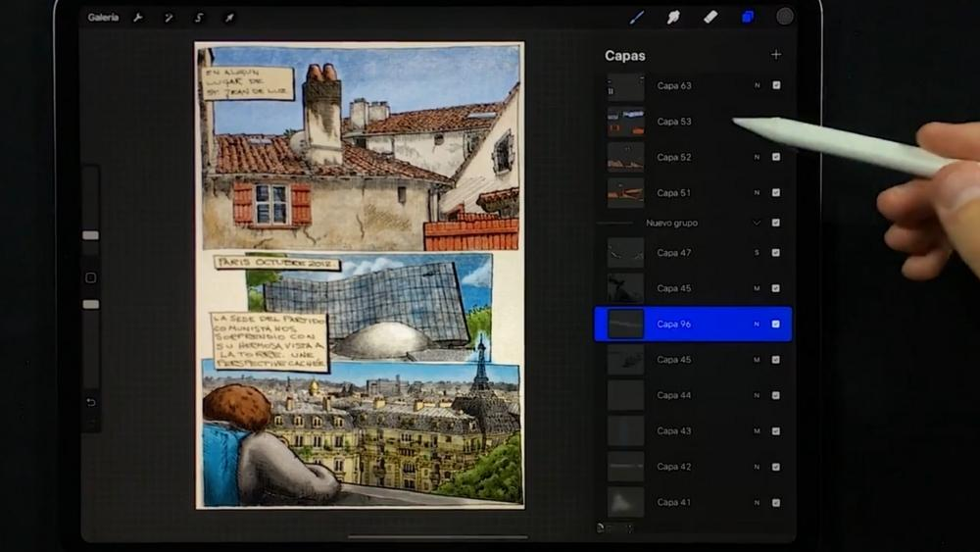This screenshot has width=980, height=552.
Task: Open blend mode N of Capa 63
Action: 757,85
